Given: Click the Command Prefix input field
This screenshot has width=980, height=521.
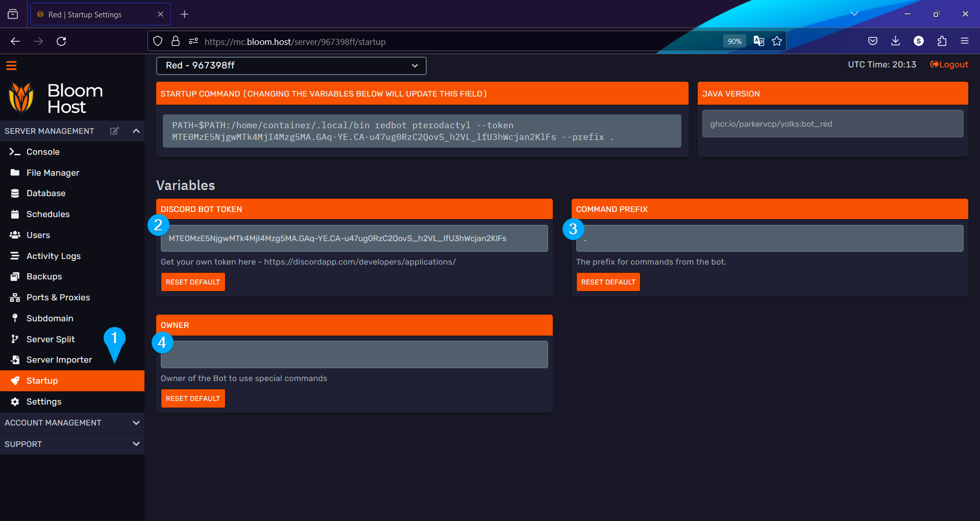Looking at the screenshot, I should (x=770, y=238).
